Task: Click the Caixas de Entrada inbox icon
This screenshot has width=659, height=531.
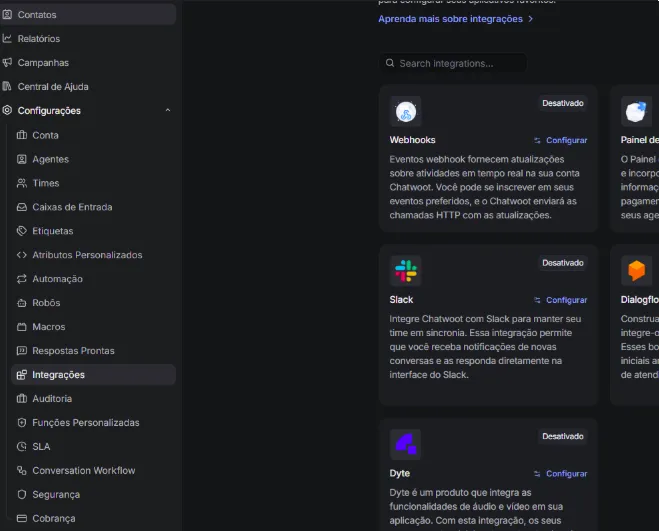Action: 22,207
